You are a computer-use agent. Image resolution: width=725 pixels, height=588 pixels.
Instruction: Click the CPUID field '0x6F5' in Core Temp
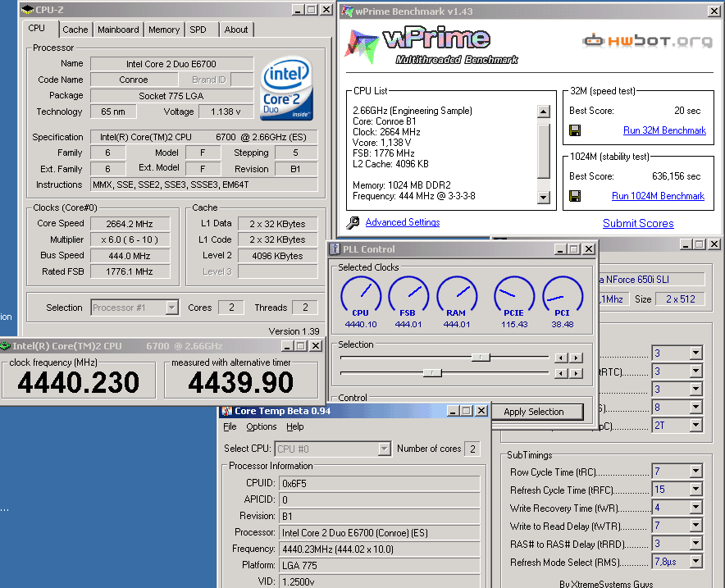pyautogui.click(x=379, y=484)
